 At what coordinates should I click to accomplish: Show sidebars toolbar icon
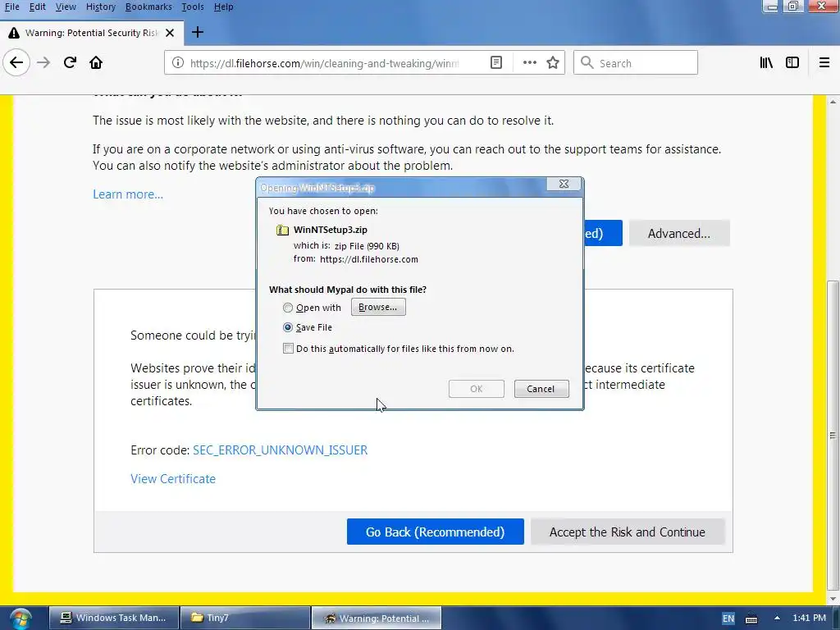pyautogui.click(x=792, y=62)
